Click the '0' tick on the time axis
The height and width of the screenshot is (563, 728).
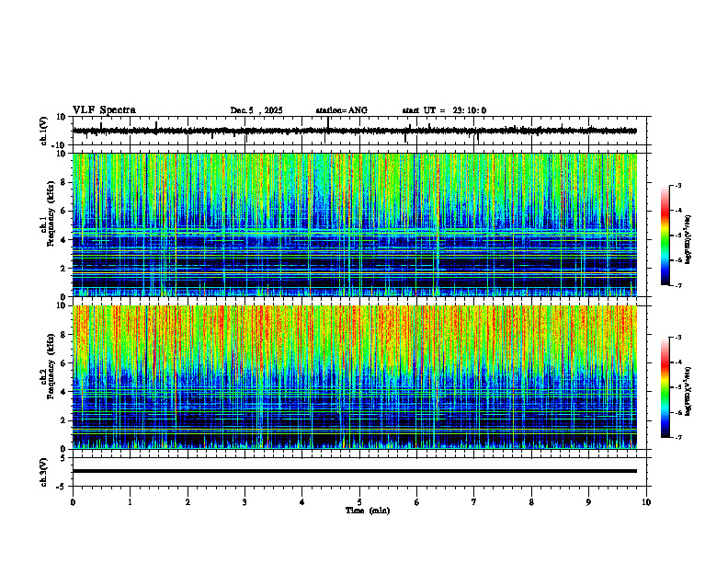coord(73,502)
